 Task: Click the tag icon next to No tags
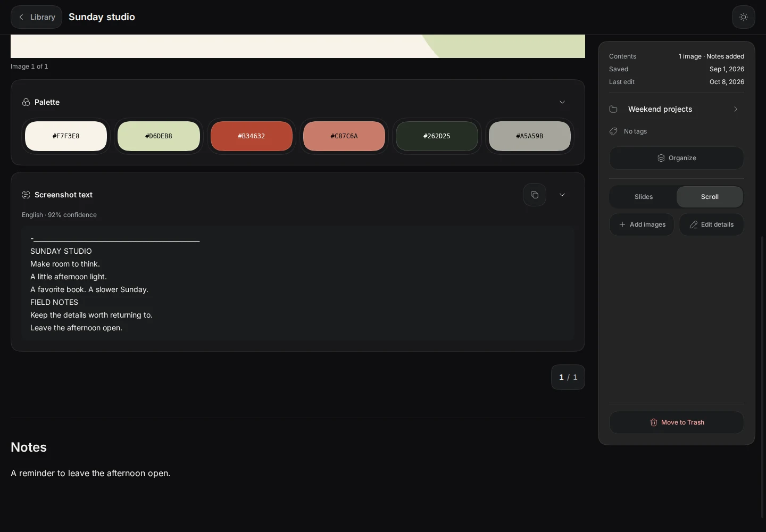tap(613, 131)
